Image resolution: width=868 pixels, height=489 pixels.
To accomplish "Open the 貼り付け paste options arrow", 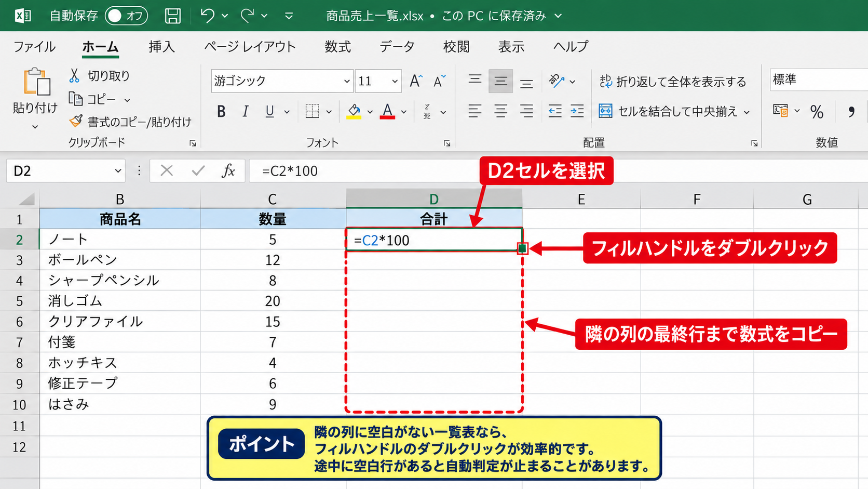I will coord(35,127).
